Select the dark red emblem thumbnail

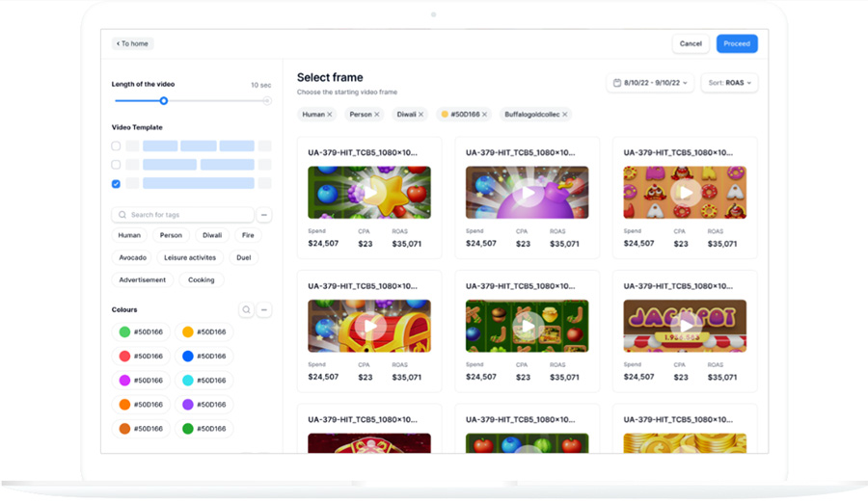point(369,443)
